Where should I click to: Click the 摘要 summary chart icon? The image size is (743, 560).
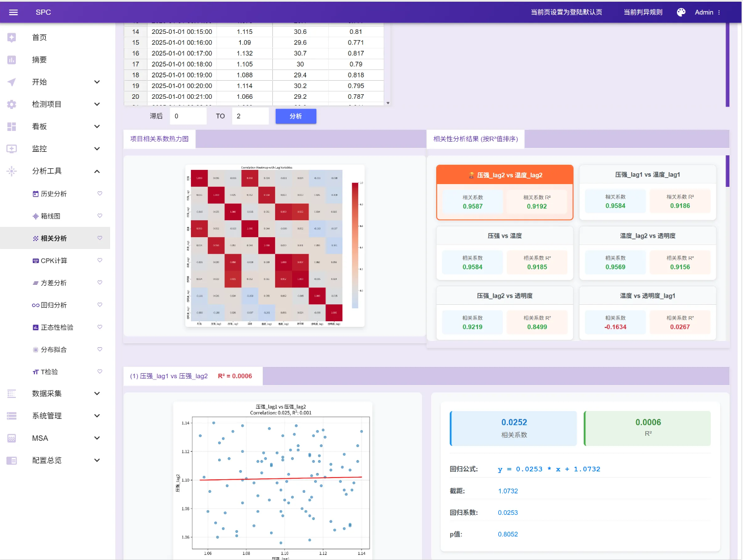point(11,60)
